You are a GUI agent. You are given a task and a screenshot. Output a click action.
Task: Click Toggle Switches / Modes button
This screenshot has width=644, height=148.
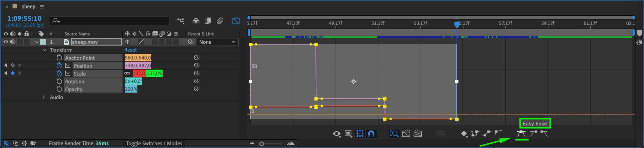point(154,143)
